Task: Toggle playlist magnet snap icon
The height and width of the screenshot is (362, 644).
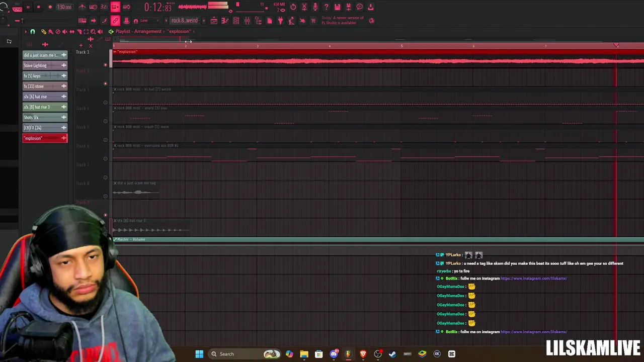Action: [33, 32]
